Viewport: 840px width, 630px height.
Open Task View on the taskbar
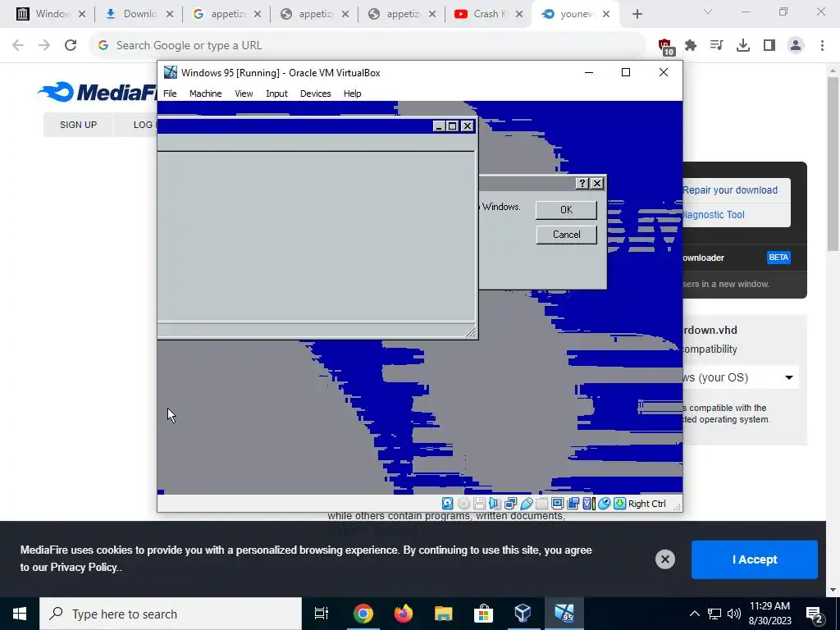(x=322, y=614)
